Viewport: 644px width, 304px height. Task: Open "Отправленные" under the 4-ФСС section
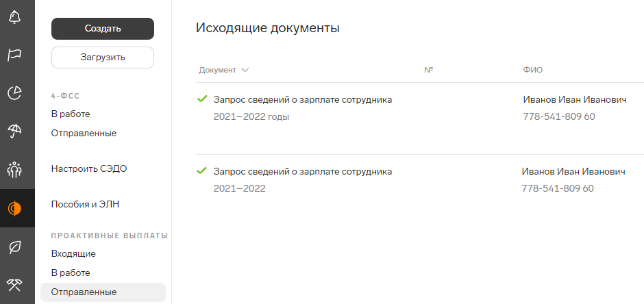point(84,133)
